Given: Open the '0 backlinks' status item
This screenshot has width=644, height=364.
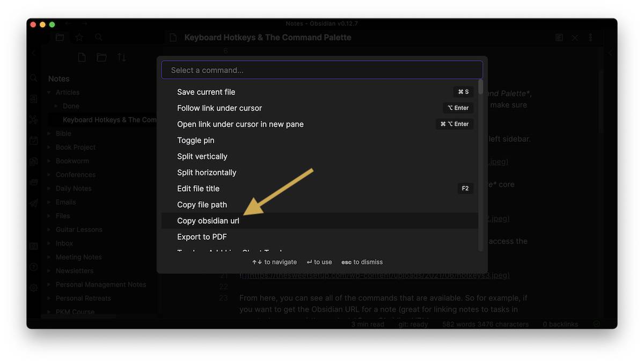Looking at the screenshot, I should pos(561,324).
